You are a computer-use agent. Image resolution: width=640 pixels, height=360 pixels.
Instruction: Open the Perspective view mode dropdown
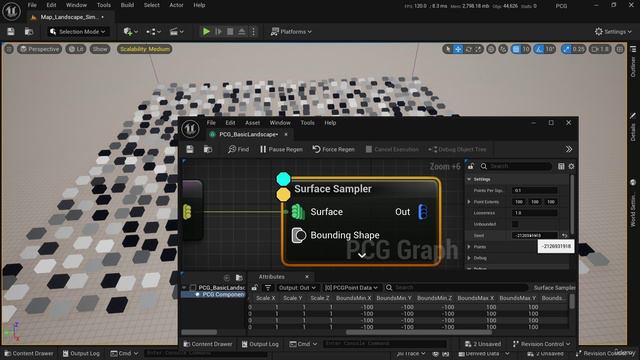pyautogui.click(x=39, y=49)
